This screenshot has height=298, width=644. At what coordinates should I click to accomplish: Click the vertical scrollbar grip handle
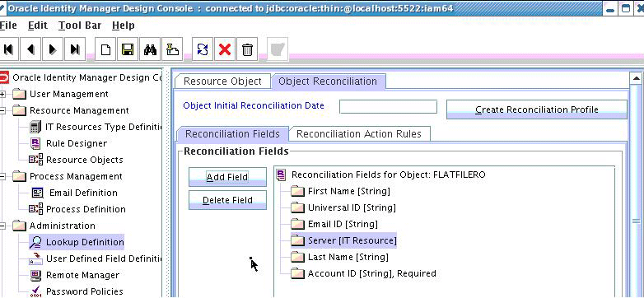pyautogui.click(x=636, y=221)
